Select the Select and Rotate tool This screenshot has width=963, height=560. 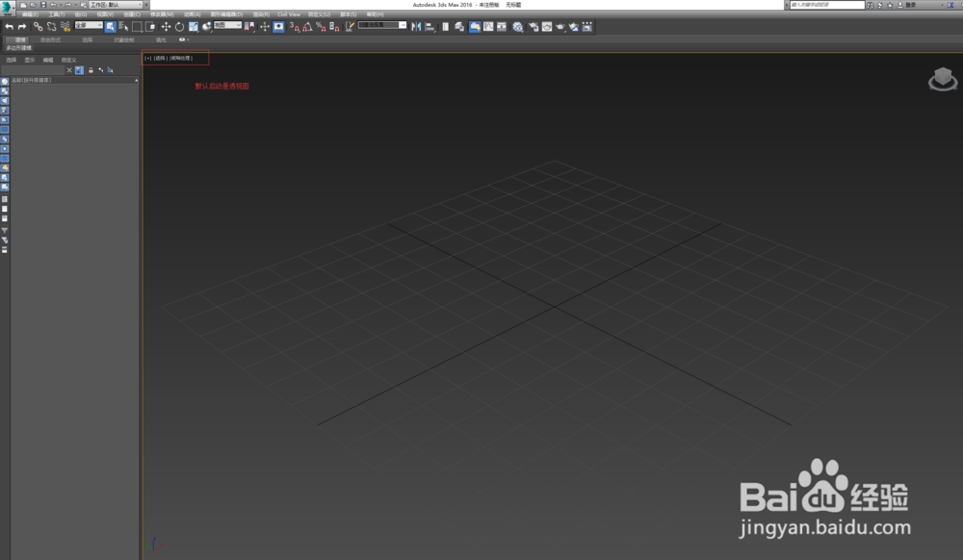coord(178,27)
